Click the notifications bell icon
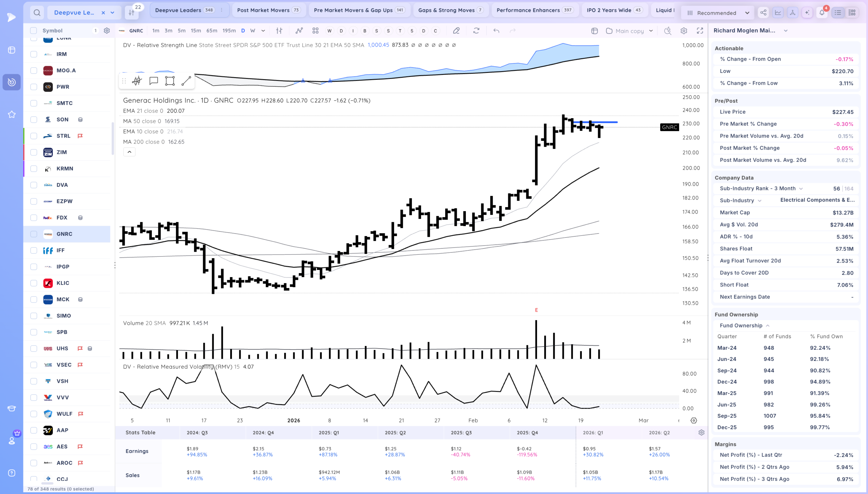This screenshot has height=494, width=868. pos(822,13)
